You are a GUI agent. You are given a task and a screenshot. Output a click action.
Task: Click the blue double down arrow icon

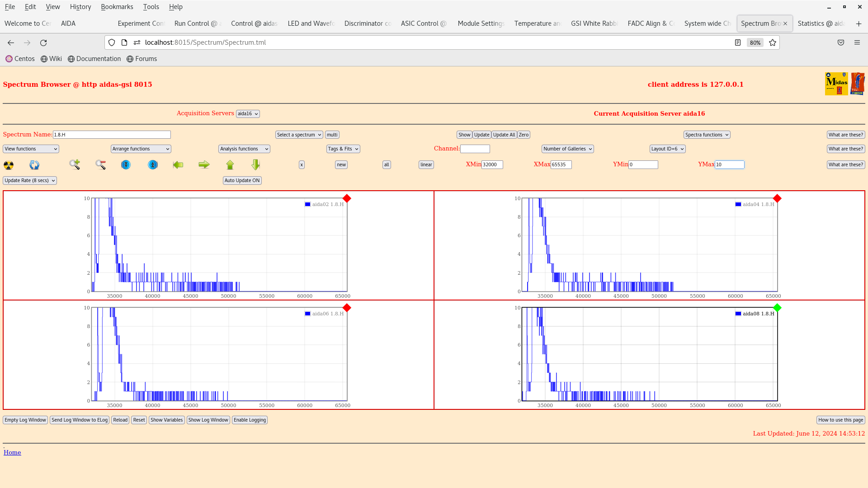pos(126,165)
